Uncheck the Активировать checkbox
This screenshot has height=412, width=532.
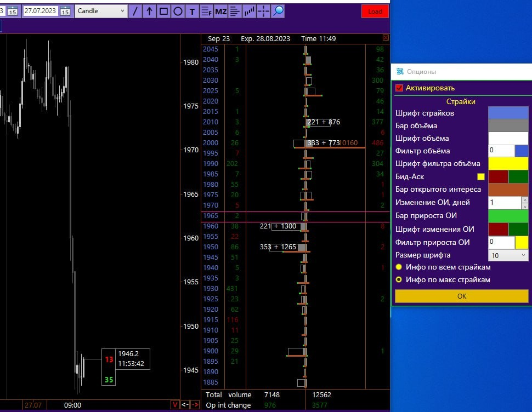pyautogui.click(x=399, y=88)
